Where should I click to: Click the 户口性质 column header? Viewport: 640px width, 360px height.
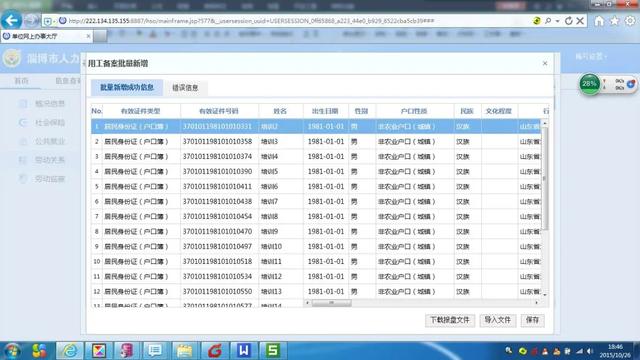pyautogui.click(x=414, y=111)
